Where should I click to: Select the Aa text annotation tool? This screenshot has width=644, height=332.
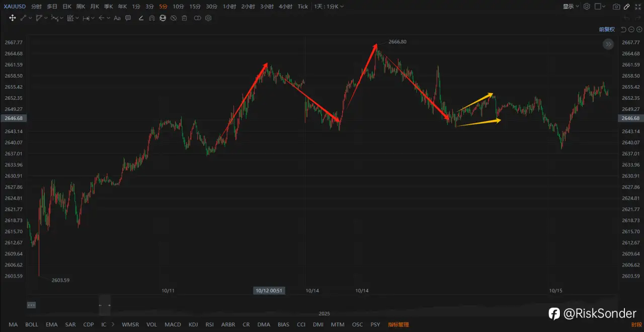[117, 18]
